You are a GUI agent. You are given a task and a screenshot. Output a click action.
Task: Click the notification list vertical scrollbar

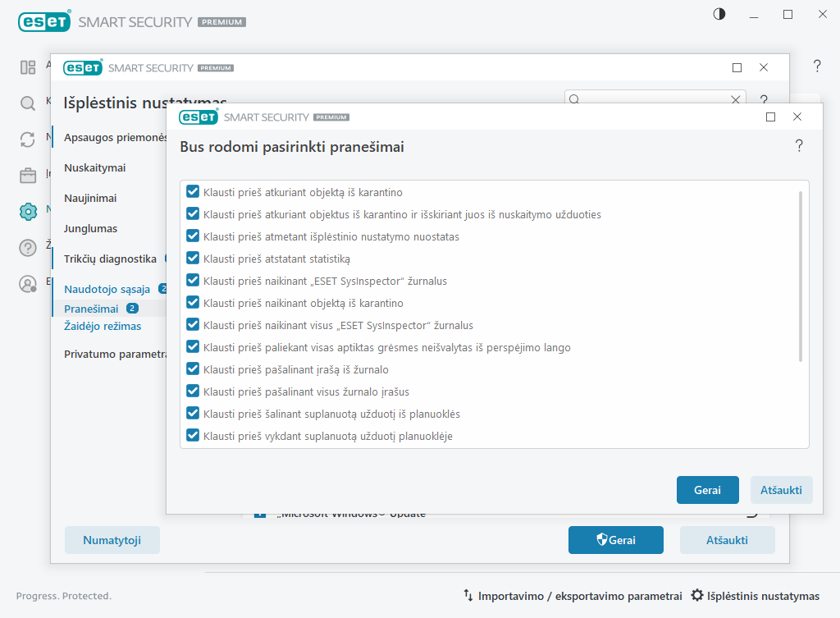tap(801, 276)
